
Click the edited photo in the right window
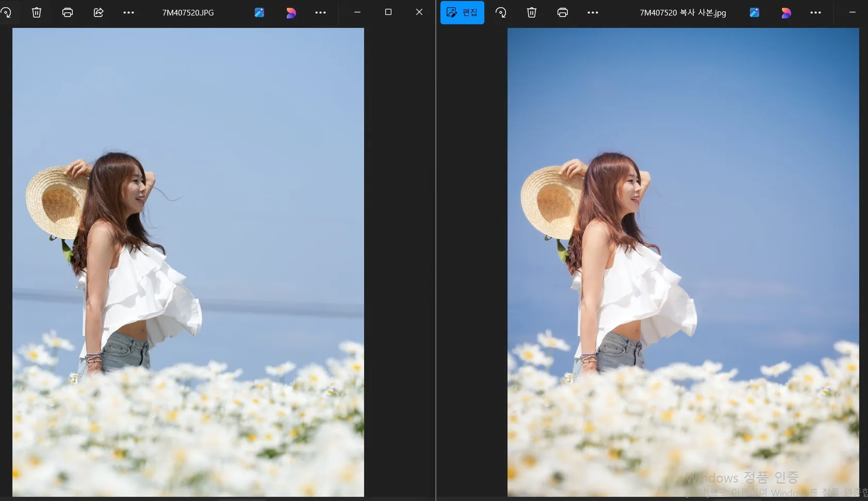point(683,262)
